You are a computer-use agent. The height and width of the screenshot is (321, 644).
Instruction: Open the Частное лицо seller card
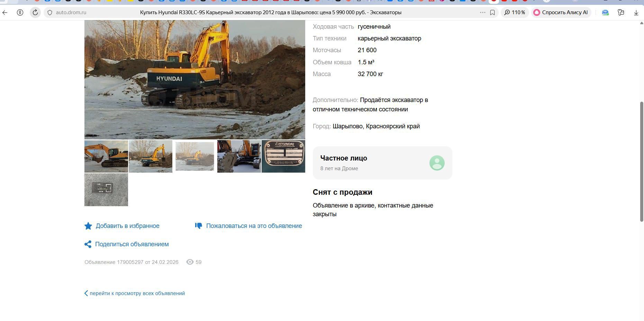click(382, 163)
